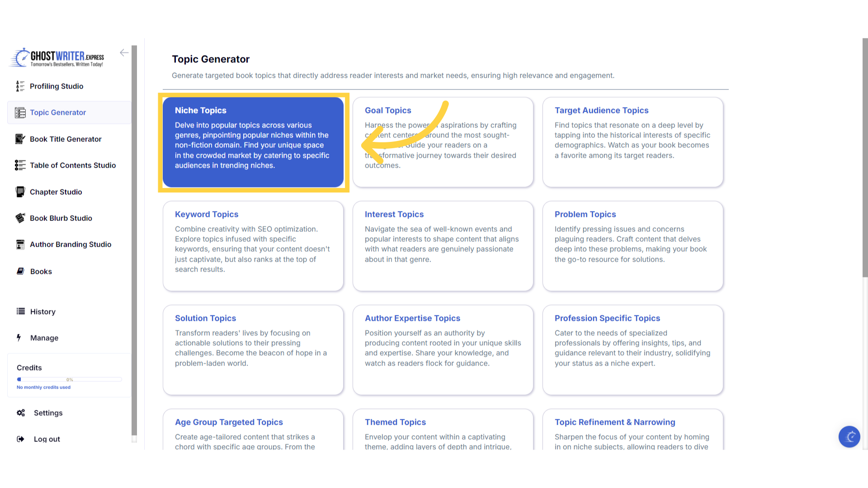Click the Author Branding Studio icon
Viewport: 868px width, 488px height.
(x=20, y=244)
